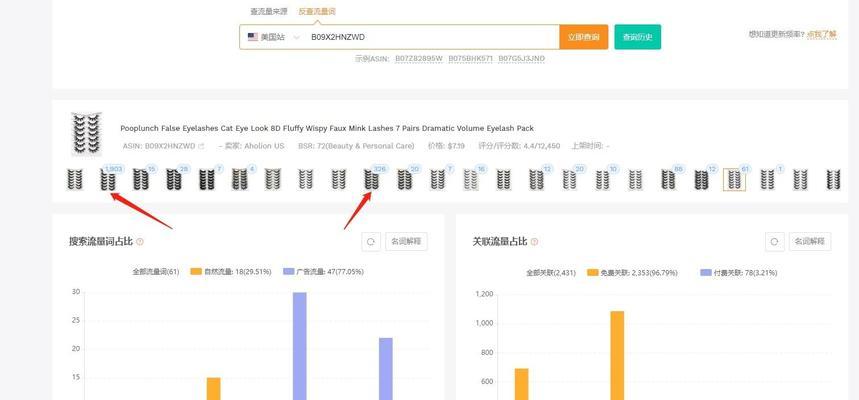The width and height of the screenshot is (859, 400).
Task: Select the highlighted variant thumbnail badged 61
Action: [734, 179]
